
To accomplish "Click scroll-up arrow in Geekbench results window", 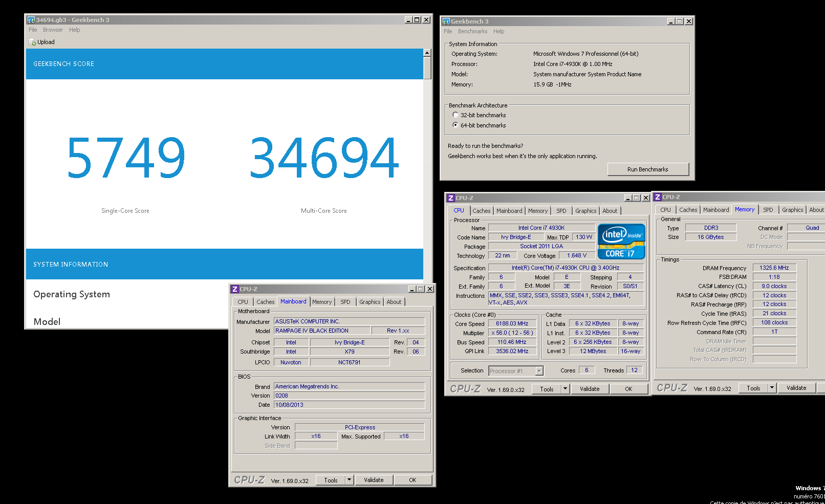I will [x=427, y=53].
